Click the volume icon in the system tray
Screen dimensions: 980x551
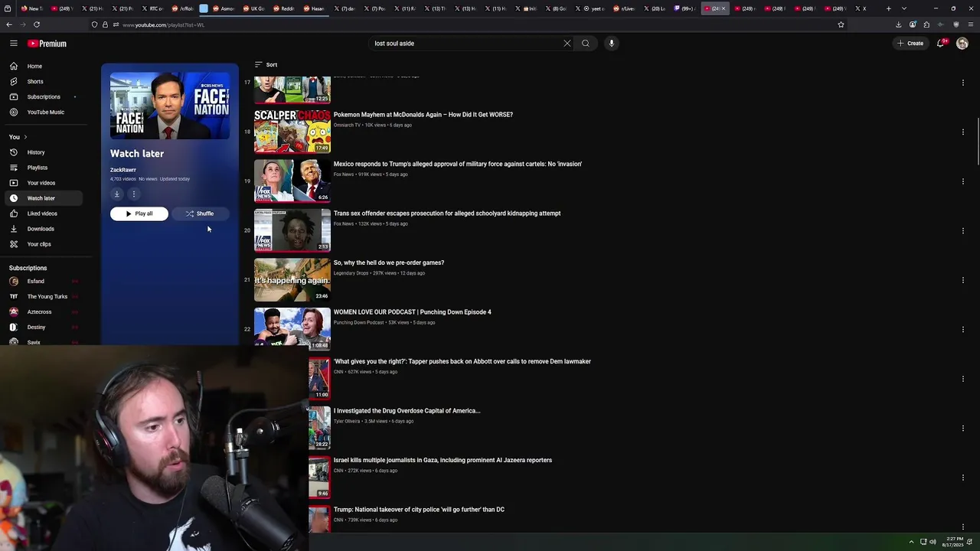933,542
